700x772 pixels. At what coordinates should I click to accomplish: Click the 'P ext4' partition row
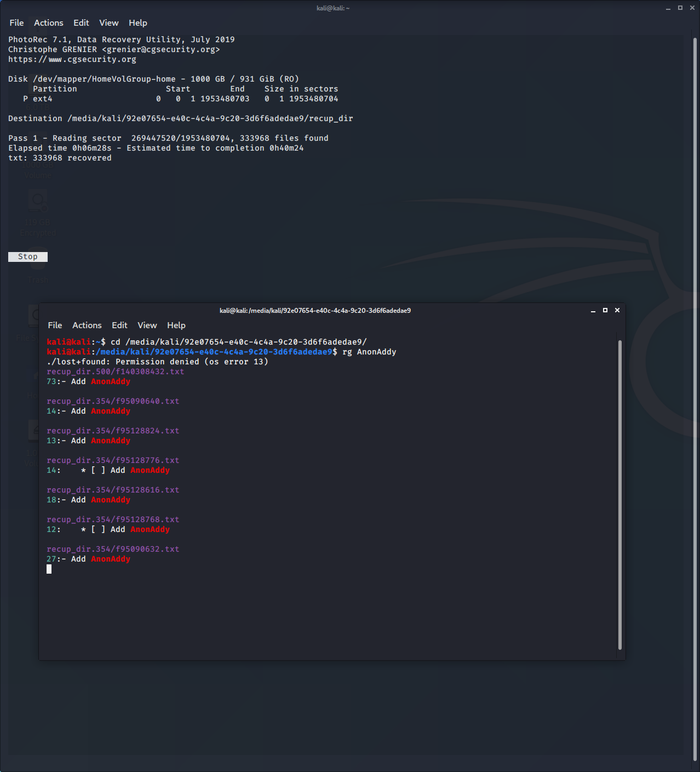point(181,99)
